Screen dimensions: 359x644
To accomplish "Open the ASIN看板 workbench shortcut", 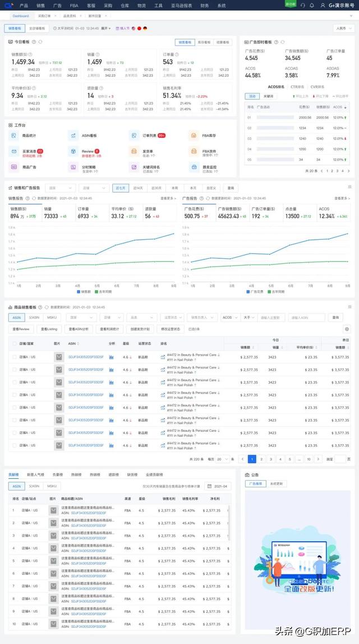I will 73,135.
